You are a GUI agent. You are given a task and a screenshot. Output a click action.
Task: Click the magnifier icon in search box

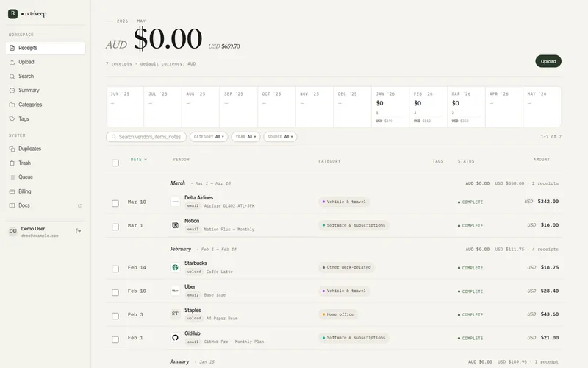click(114, 137)
